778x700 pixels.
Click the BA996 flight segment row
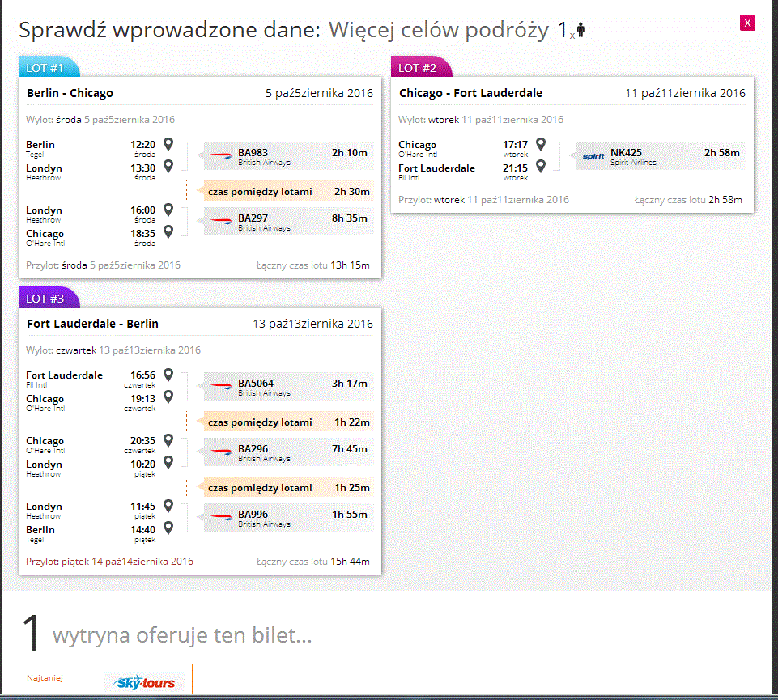click(288, 518)
